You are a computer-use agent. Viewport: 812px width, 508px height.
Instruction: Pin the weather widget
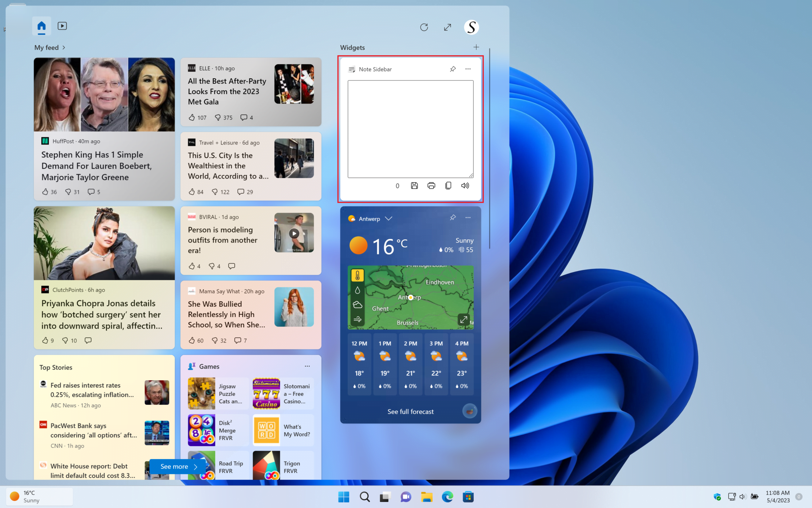[x=452, y=217]
